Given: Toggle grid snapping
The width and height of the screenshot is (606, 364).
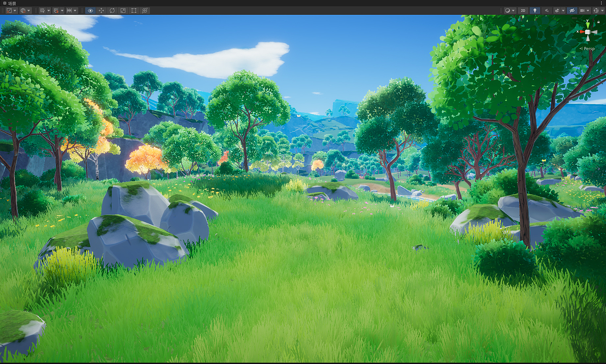Looking at the screenshot, I should click(56, 10).
